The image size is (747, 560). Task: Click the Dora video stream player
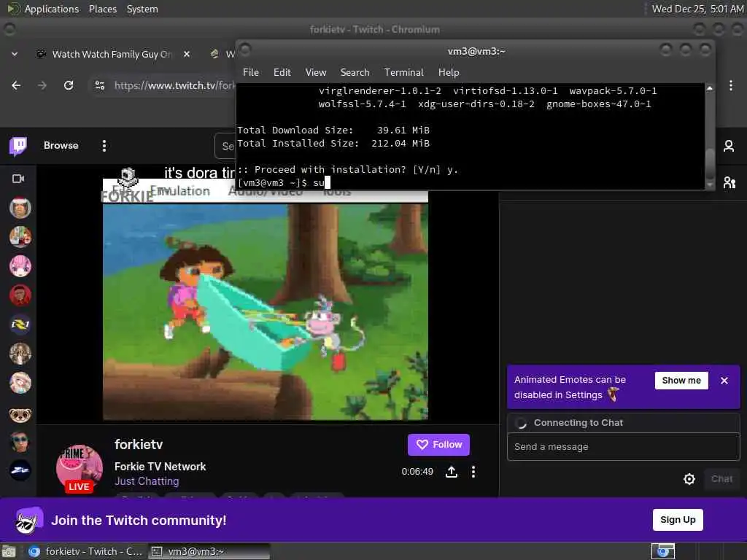point(266,312)
